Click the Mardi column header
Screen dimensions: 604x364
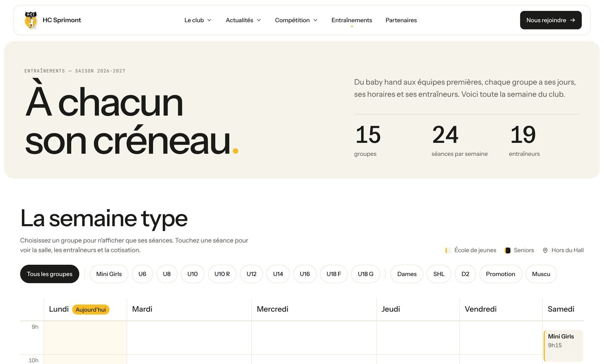[x=142, y=309]
